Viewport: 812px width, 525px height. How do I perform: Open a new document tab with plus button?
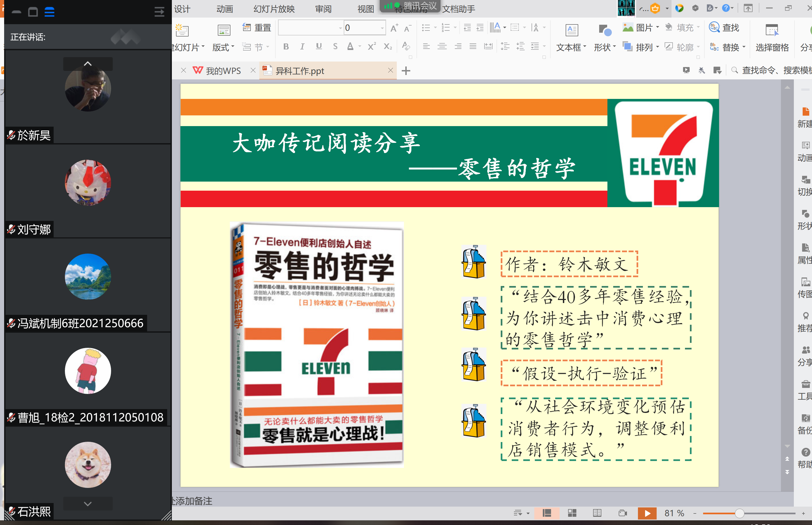click(406, 71)
